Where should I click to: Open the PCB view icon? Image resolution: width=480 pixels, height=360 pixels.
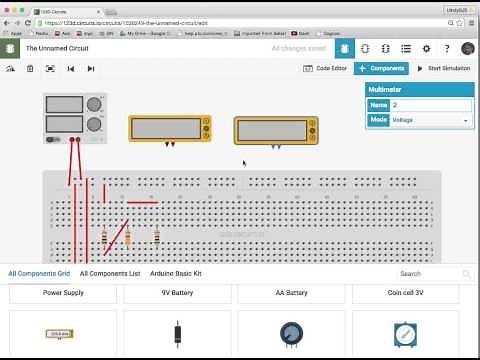coord(385,49)
